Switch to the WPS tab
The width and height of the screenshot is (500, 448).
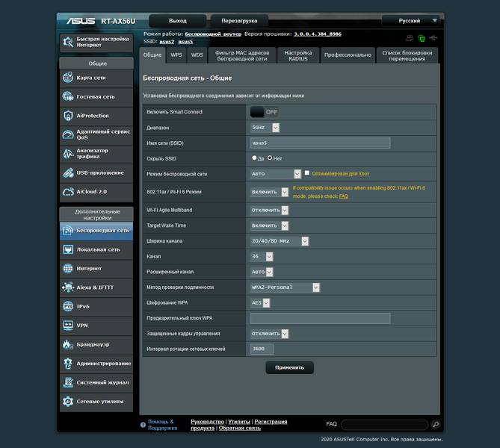coord(176,55)
